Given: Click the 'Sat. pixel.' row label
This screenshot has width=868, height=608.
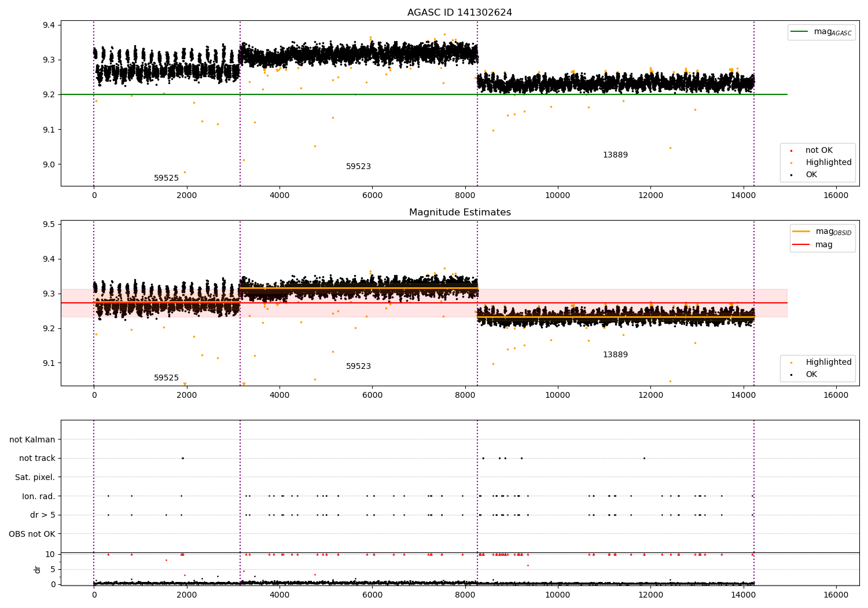Looking at the screenshot, I should pyautogui.click(x=35, y=478).
